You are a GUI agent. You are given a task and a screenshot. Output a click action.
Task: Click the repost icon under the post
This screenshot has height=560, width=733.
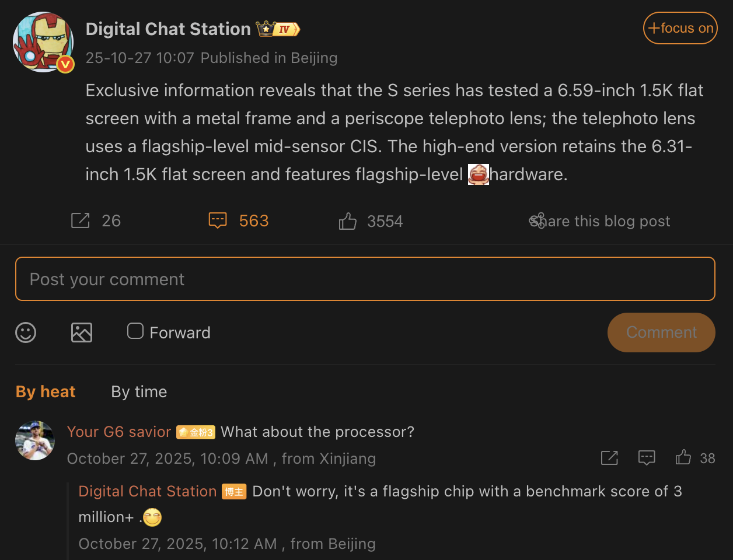coord(81,220)
